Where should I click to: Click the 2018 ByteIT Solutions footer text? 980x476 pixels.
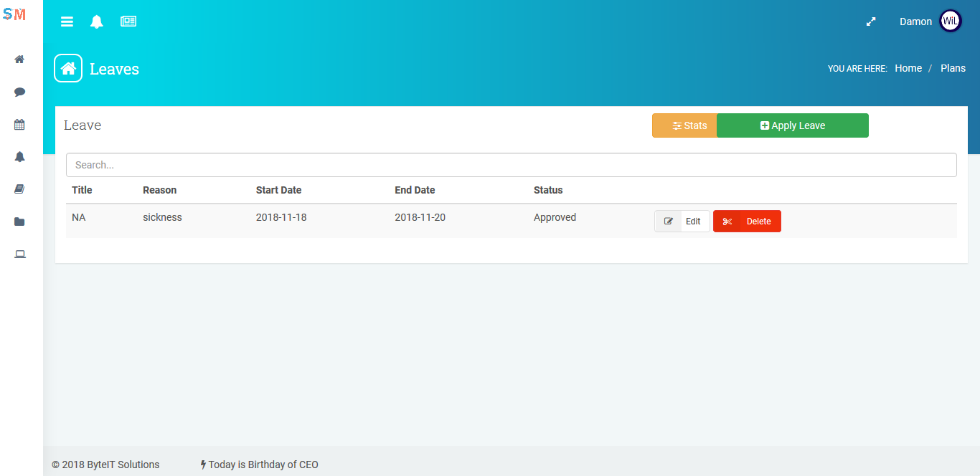pyautogui.click(x=105, y=465)
